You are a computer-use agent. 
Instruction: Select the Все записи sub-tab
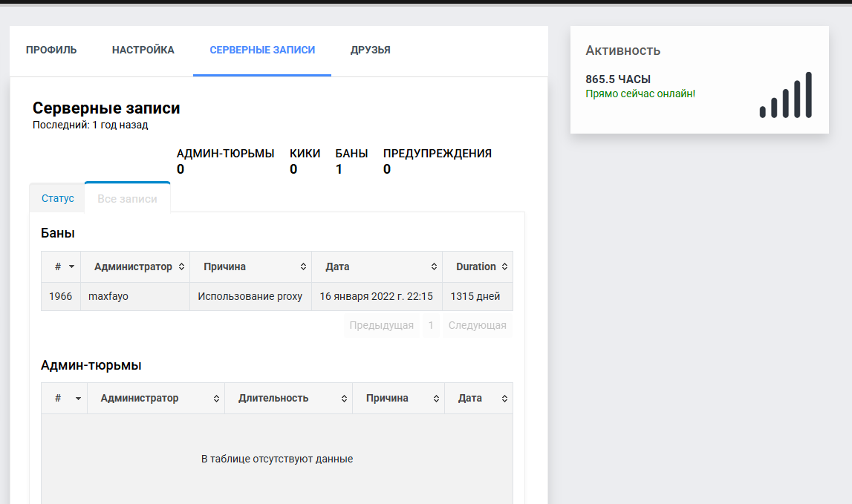tap(127, 199)
